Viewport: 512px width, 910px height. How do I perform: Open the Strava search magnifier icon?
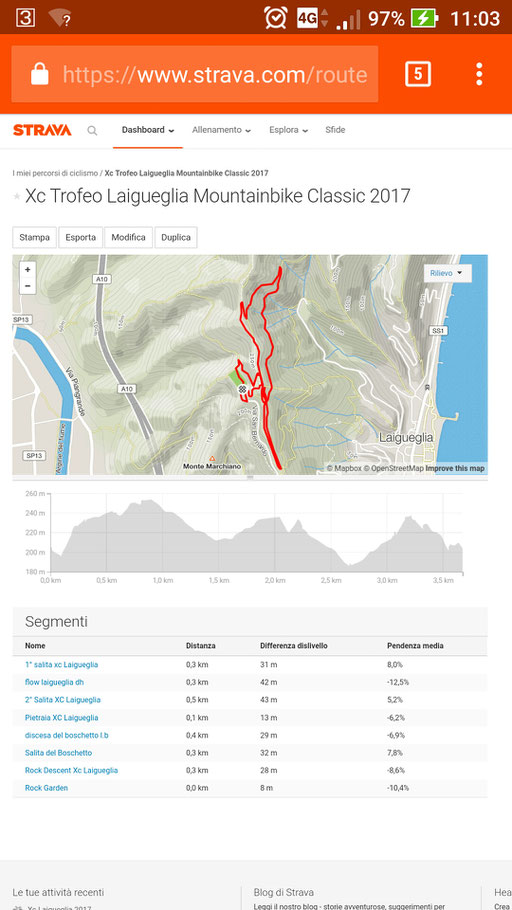(x=92, y=131)
